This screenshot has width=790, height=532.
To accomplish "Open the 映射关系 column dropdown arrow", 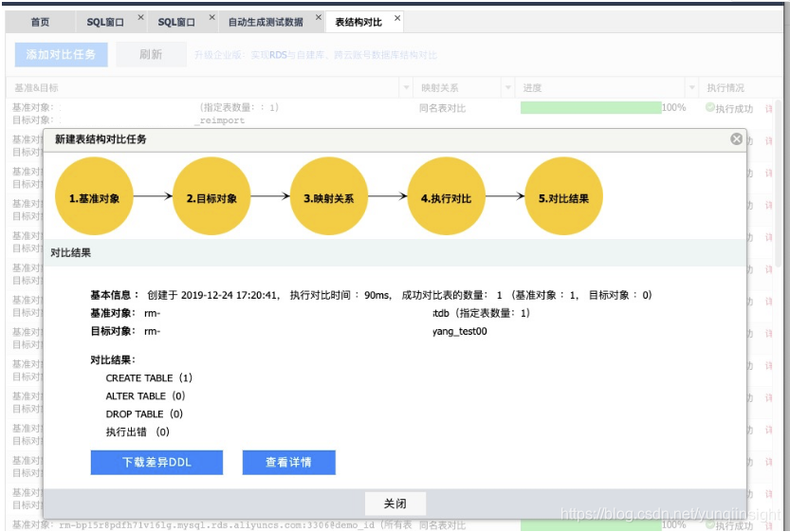I will (508, 88).
